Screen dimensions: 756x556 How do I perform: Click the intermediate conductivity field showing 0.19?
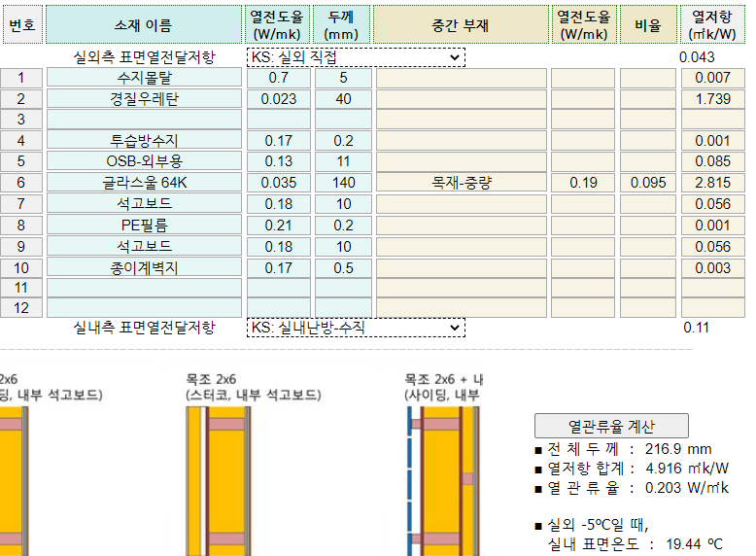pyautogui.click(x=583, y=183)
